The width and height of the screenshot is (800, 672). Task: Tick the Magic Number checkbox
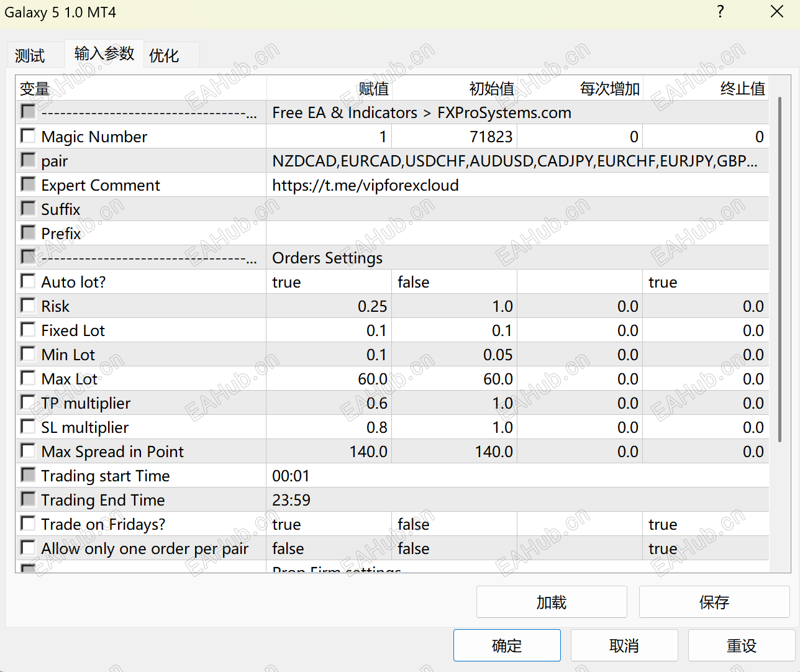28,135
